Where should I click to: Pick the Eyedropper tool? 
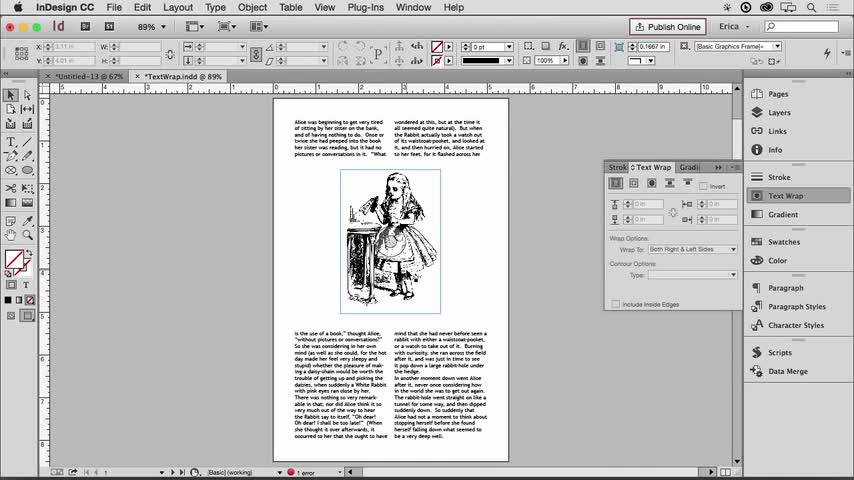28,219
